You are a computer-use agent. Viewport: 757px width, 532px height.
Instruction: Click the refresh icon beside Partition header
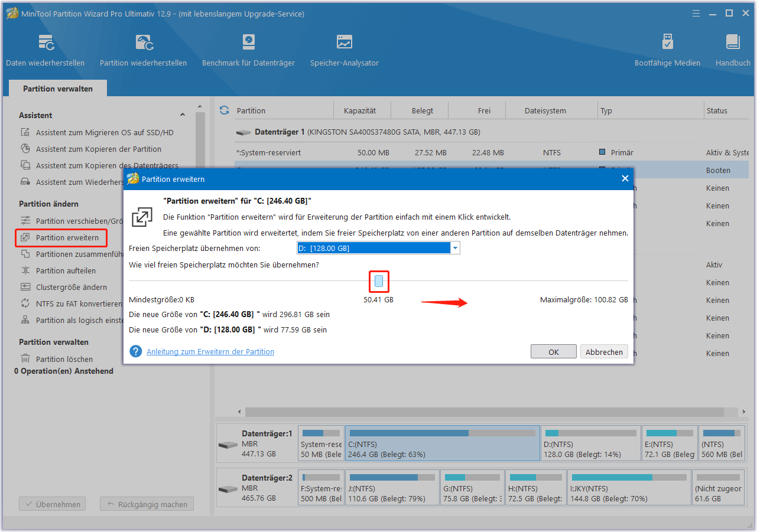(x=224, y=110)
